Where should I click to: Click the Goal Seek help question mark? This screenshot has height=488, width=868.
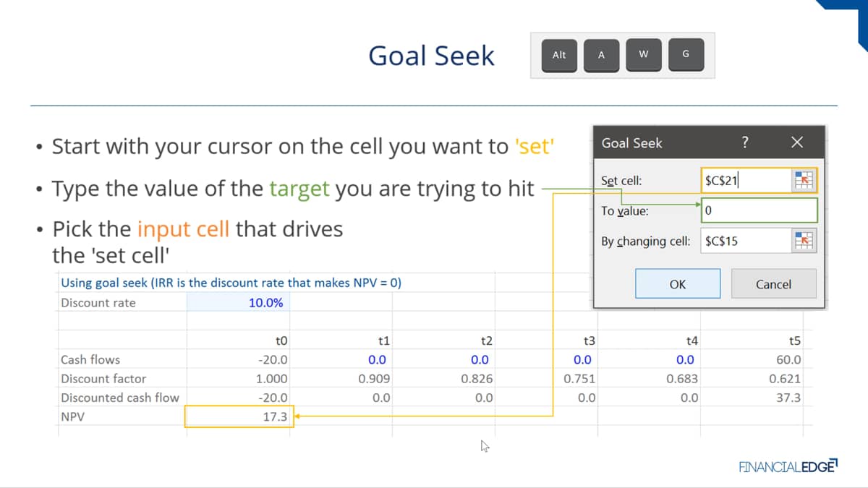(x=745, y=142)
